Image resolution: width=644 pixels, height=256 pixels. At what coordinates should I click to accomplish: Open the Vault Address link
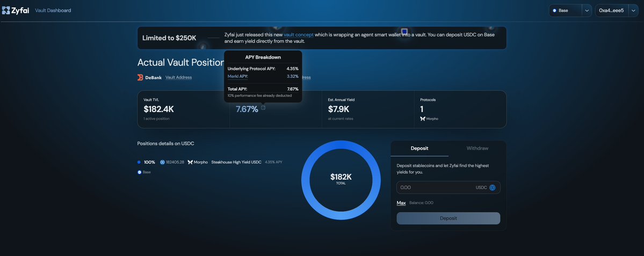[178, 77]
